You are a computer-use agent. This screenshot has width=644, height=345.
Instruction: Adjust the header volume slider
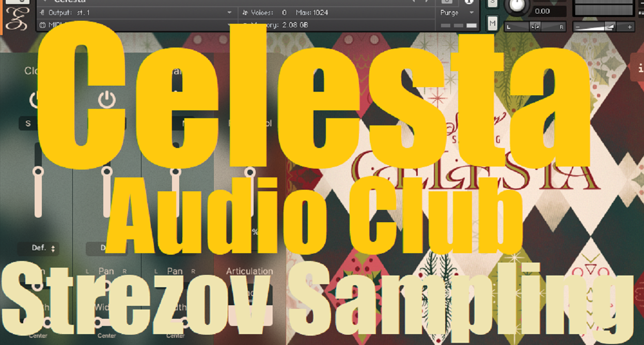tap(603, 27)
